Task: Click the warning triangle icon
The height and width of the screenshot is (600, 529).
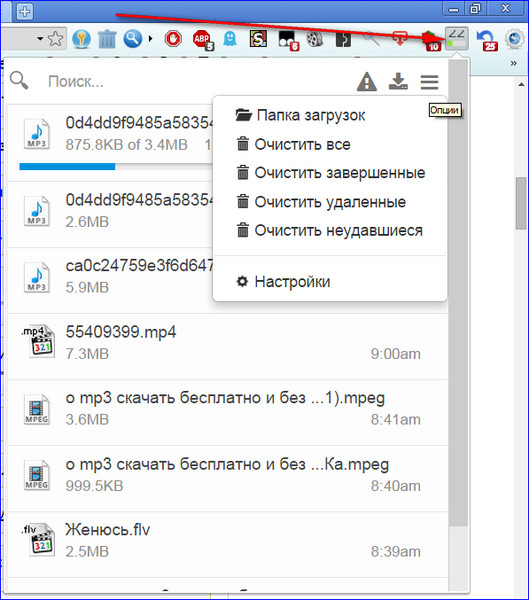Action: pyautogui.click(x=367, y=82)
